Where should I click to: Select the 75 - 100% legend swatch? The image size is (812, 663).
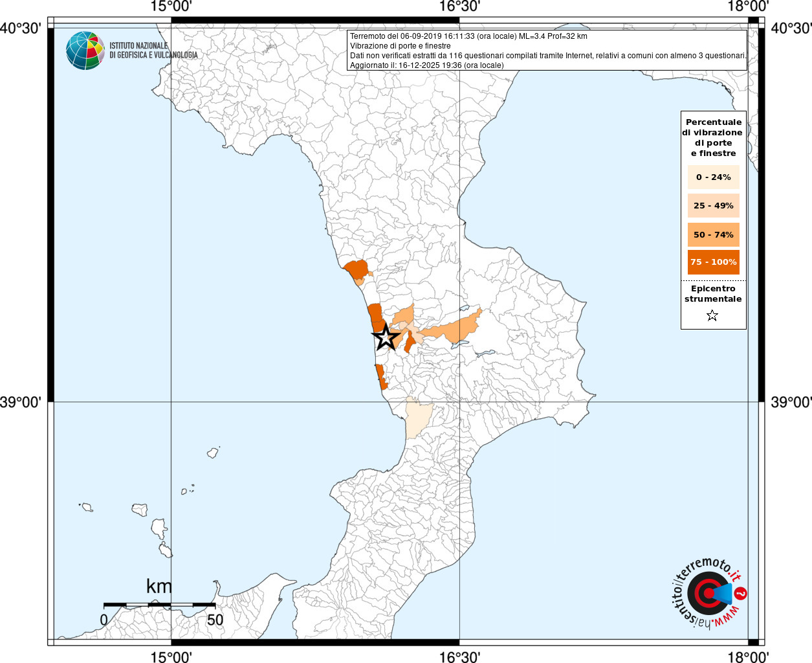[713, 262]
